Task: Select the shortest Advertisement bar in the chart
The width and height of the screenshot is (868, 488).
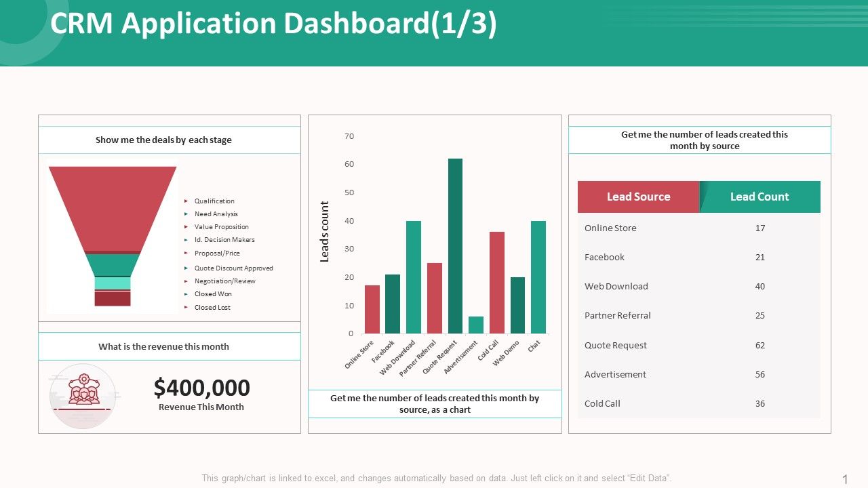Action: click(475, 324)
